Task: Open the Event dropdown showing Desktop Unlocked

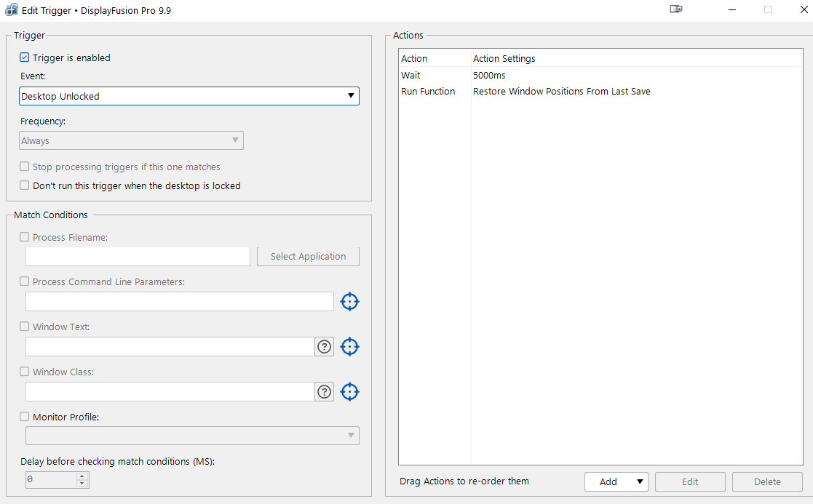Action: (189, 96)
